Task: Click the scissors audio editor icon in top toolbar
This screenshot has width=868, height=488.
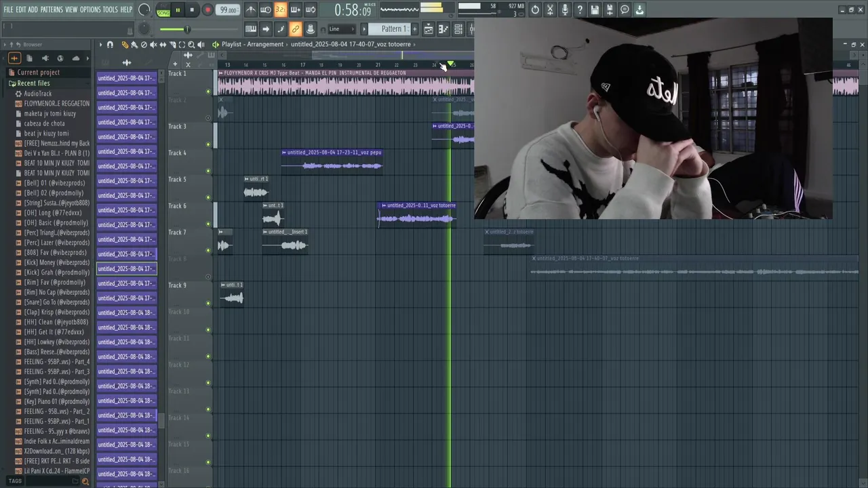Action: click(550, 9)
